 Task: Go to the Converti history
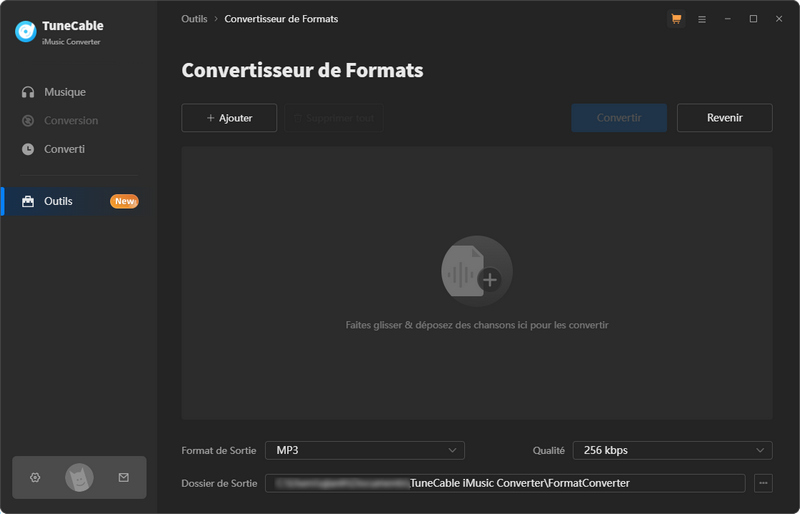pyautogui.click(x=64, y=149)
